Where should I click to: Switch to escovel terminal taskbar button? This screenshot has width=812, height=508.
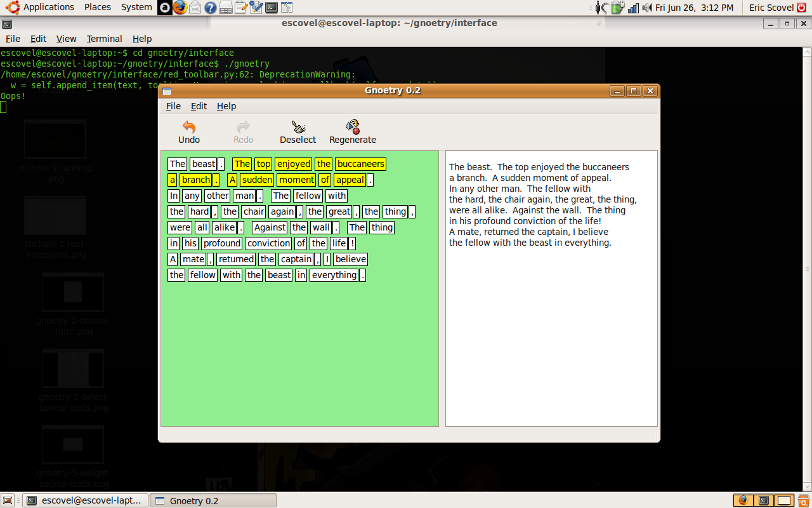86,500
